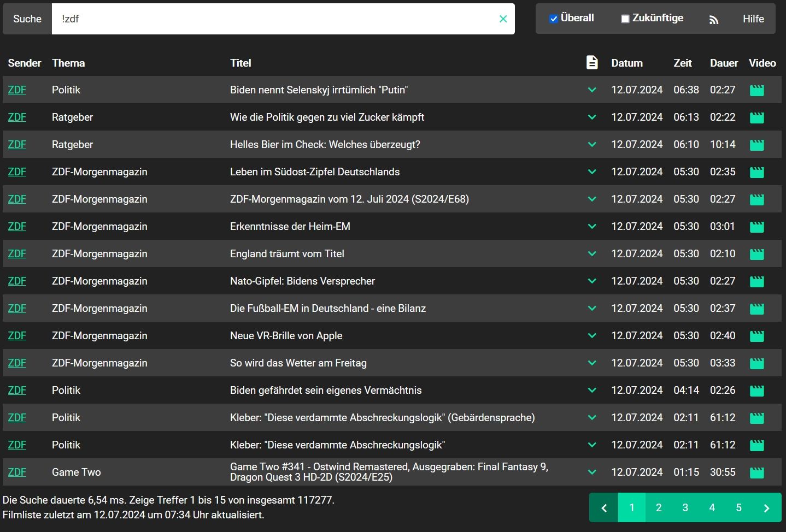
Task: Click time 06:38 in the Selenskyj Putin row
Action: [x=686, y=90]
